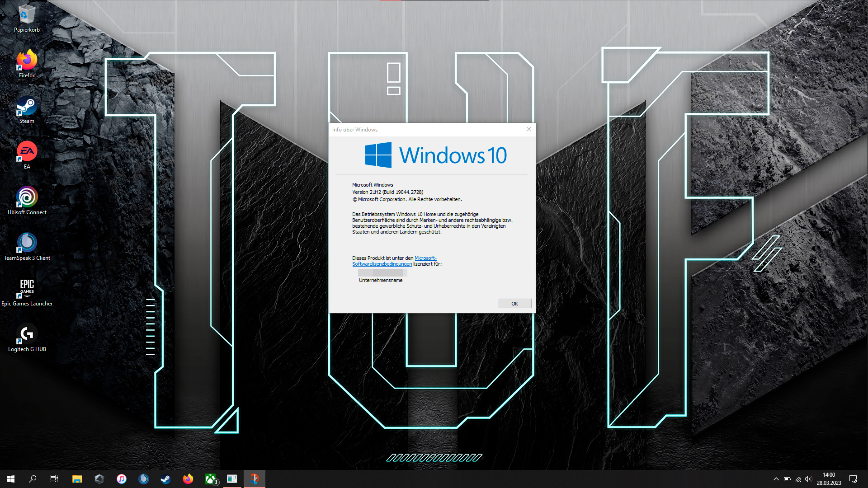Image resolution: width=868 pixels, height=488 pixels.
Task: Open iTunes from the taskbar
Action: [122, 479]
